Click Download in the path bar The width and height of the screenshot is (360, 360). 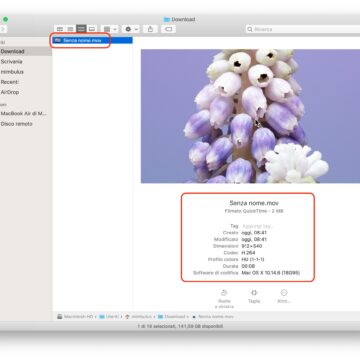click(171, 316)
